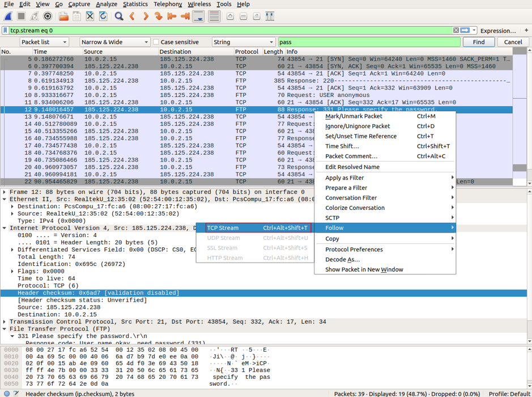The image size is (532, 397).
Task: Toggle the colorize packet list icon
Action: point(214,16)
